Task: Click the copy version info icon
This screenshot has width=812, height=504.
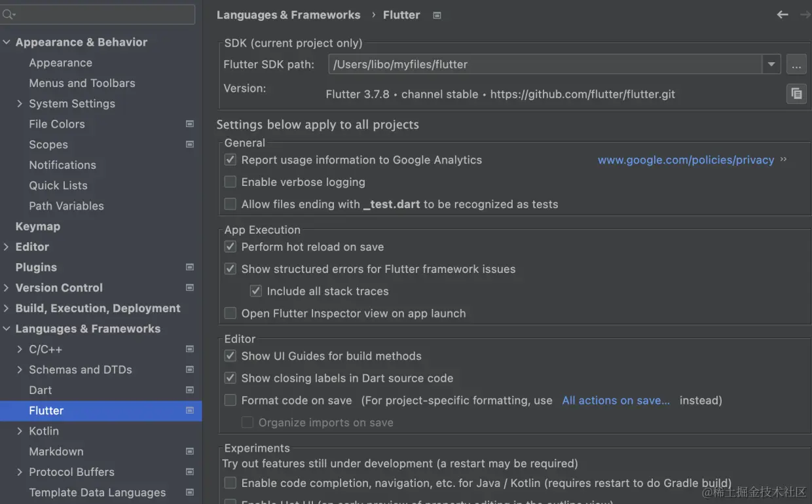Action: 796,94
